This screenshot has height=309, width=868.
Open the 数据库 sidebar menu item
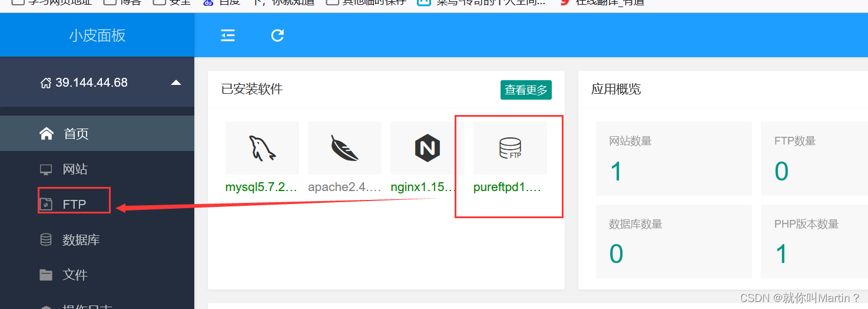point(97,240)
